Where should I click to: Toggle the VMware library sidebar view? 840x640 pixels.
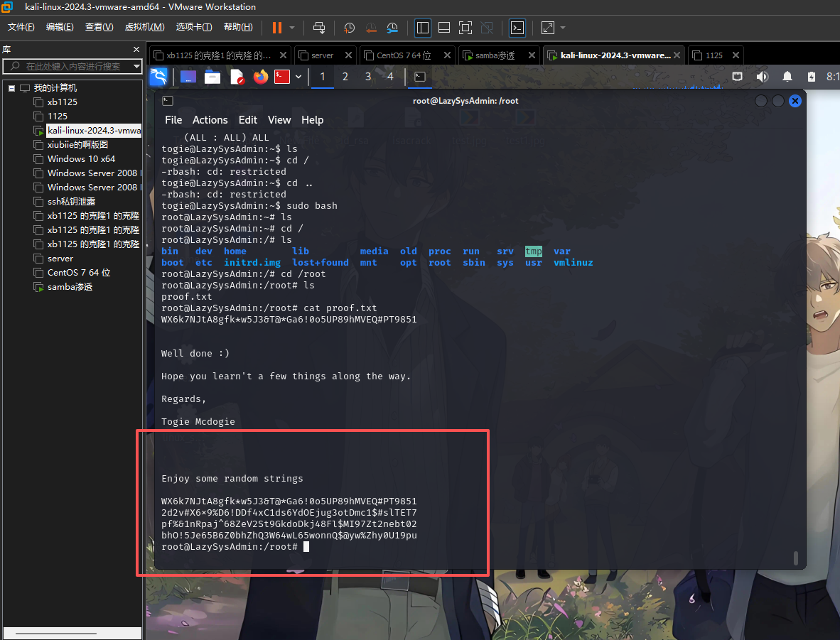click(x=423, y=28)
